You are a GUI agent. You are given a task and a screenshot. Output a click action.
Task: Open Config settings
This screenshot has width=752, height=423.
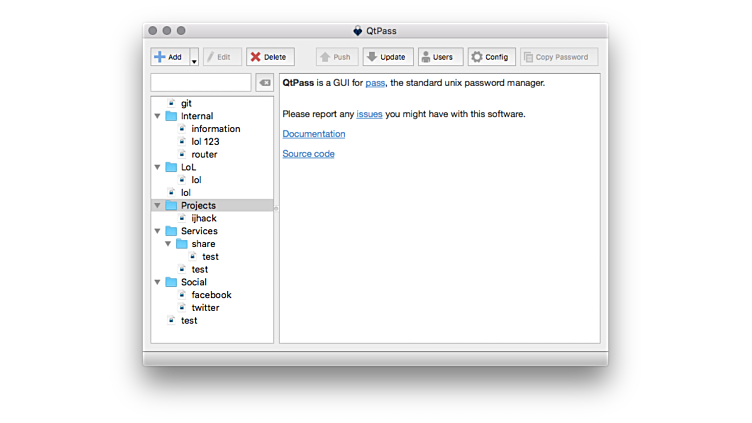tap(491, 57)
